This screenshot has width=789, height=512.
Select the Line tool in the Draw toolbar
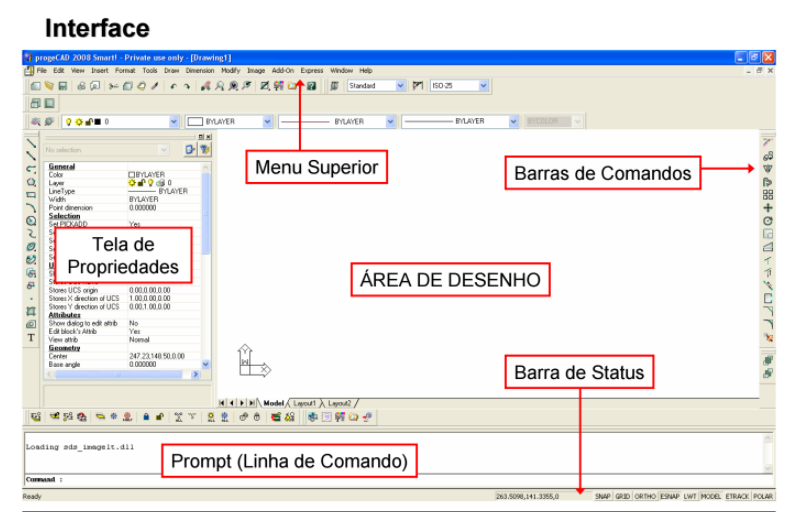tap(30, 143)
